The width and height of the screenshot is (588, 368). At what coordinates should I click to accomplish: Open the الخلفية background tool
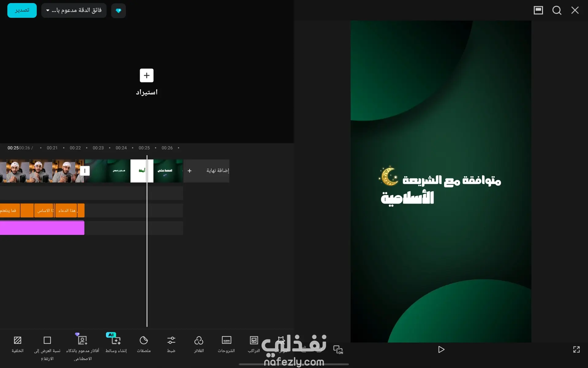point(17,344)
